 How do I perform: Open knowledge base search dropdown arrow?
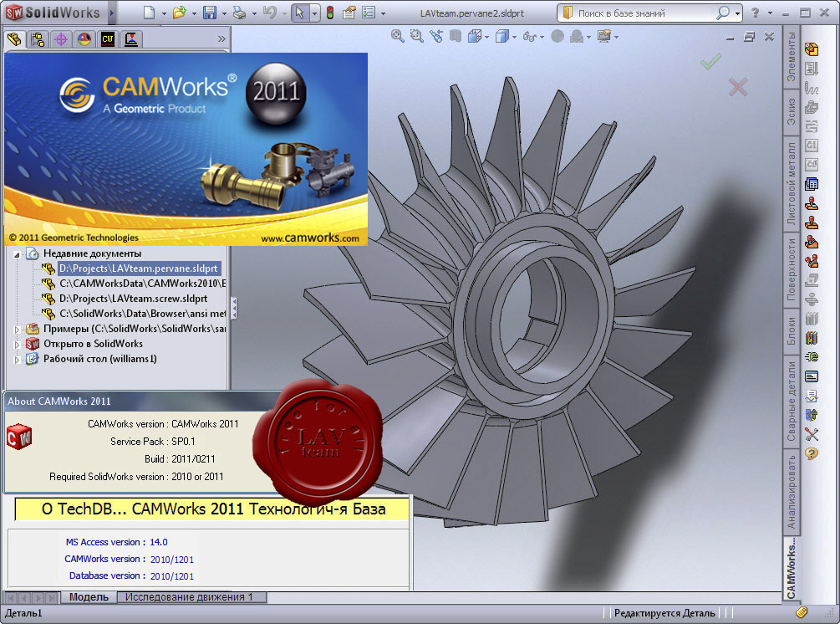[737, 13]
